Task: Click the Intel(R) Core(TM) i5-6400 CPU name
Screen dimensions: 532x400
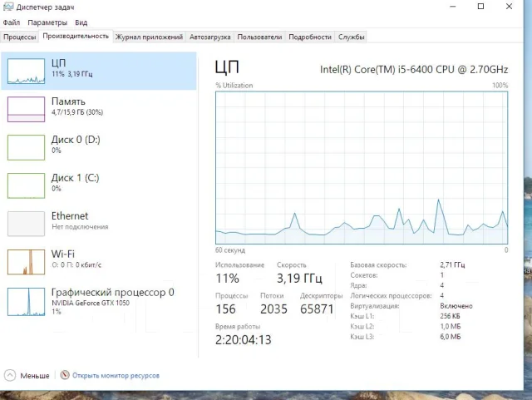Action: tap(414, 70)
